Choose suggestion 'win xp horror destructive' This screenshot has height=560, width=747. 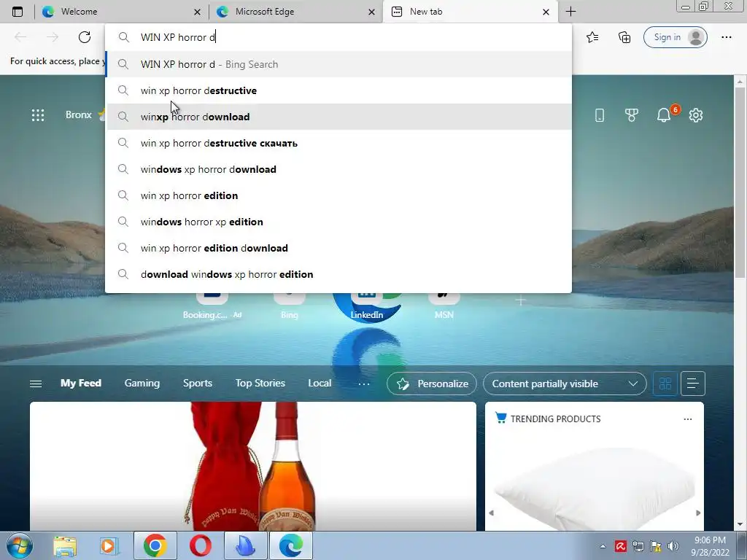click(338, 90)
